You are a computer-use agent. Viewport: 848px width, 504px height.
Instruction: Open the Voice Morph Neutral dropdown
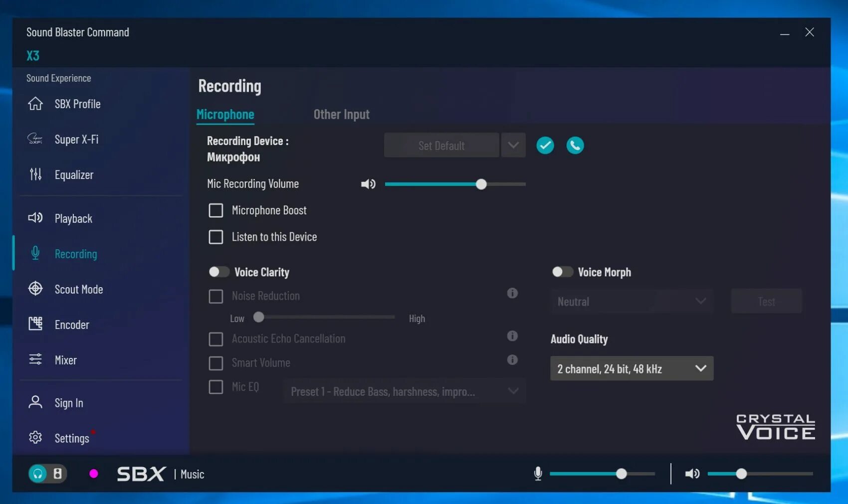tap(632, 301)
